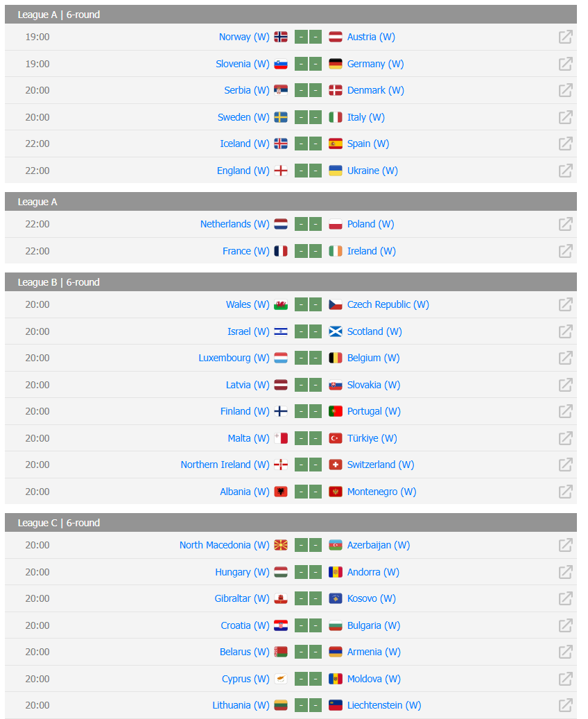Open Montenegro (W) team link
This screenshot has width=588, height=719.
[x=381, y=492]
